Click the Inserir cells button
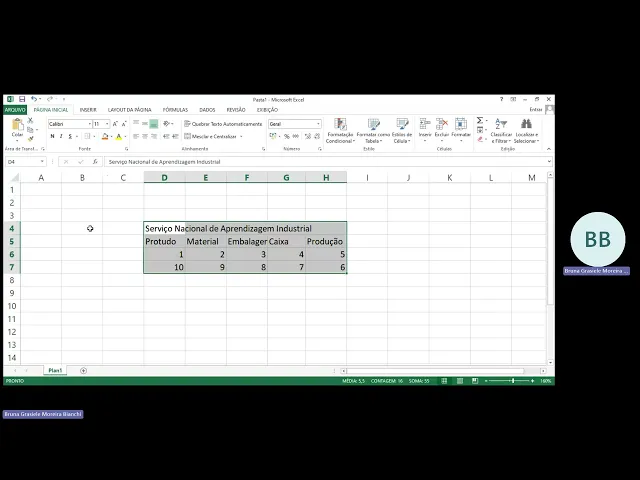640x480 pixels. pyautogui.click(x=425, y=130)
